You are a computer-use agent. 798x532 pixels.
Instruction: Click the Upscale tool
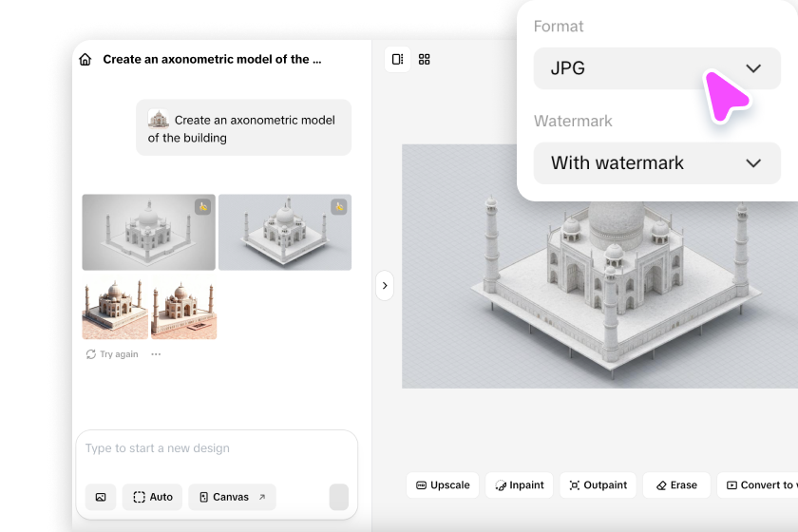(443, 484)
